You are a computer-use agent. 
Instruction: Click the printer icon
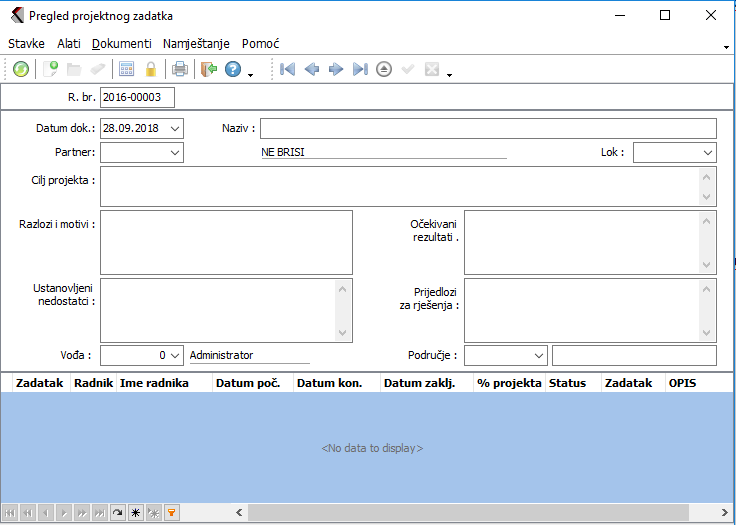tap(180, 69)
